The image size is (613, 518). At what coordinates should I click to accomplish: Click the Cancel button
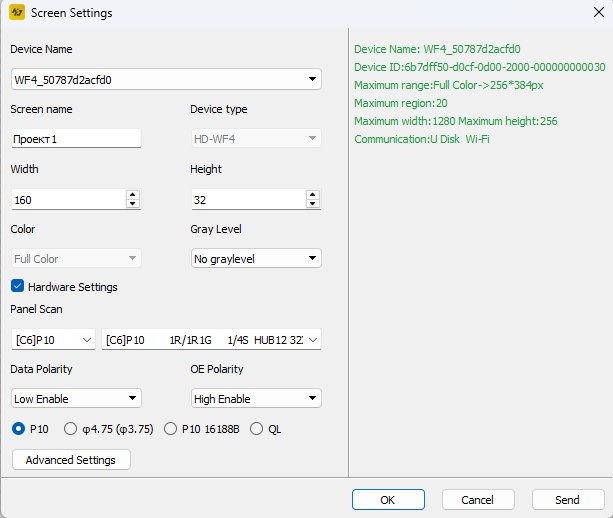coord(478,500)
